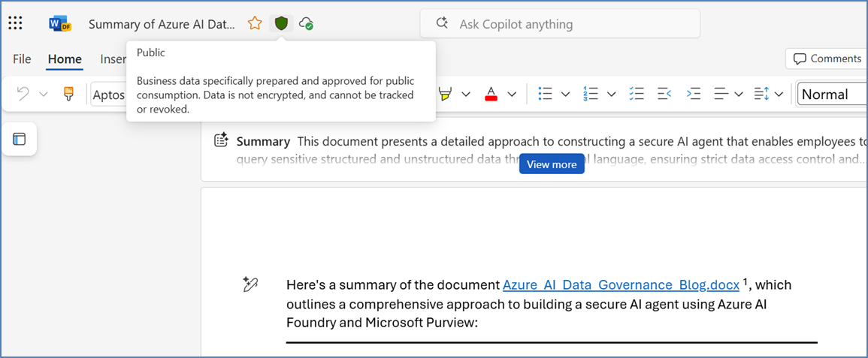The height and width of the screenshot is (358, 868).
Task: Click the Word app logo icon
Action: coord(59,23)
